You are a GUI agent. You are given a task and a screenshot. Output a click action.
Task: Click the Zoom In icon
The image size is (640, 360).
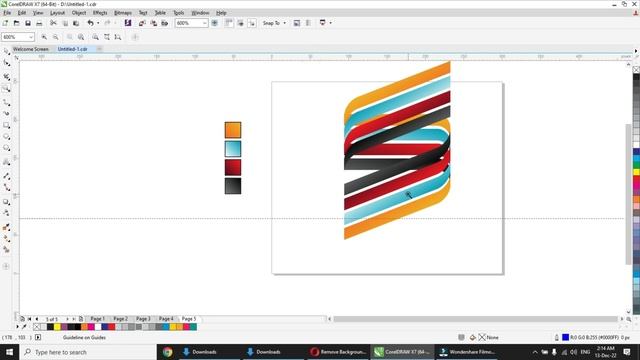coord(44,37)
